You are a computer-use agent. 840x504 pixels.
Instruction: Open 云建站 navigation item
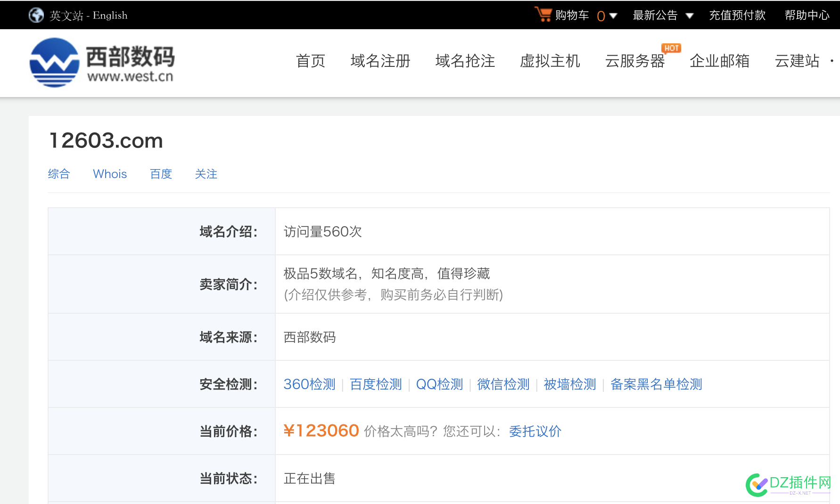coord(797,61)
